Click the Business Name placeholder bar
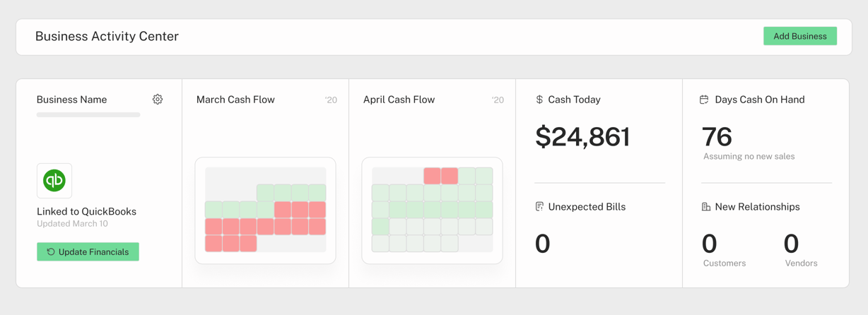 [88, 114]
